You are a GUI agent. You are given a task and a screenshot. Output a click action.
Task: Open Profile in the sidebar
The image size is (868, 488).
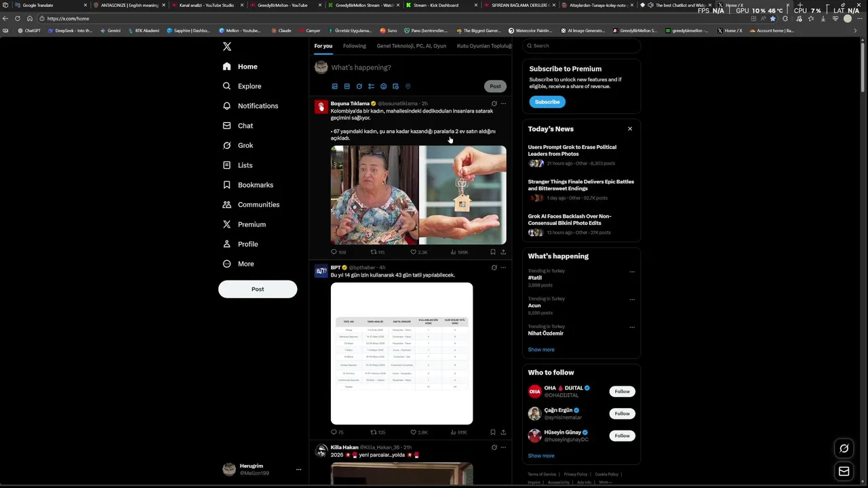[240, 243]
